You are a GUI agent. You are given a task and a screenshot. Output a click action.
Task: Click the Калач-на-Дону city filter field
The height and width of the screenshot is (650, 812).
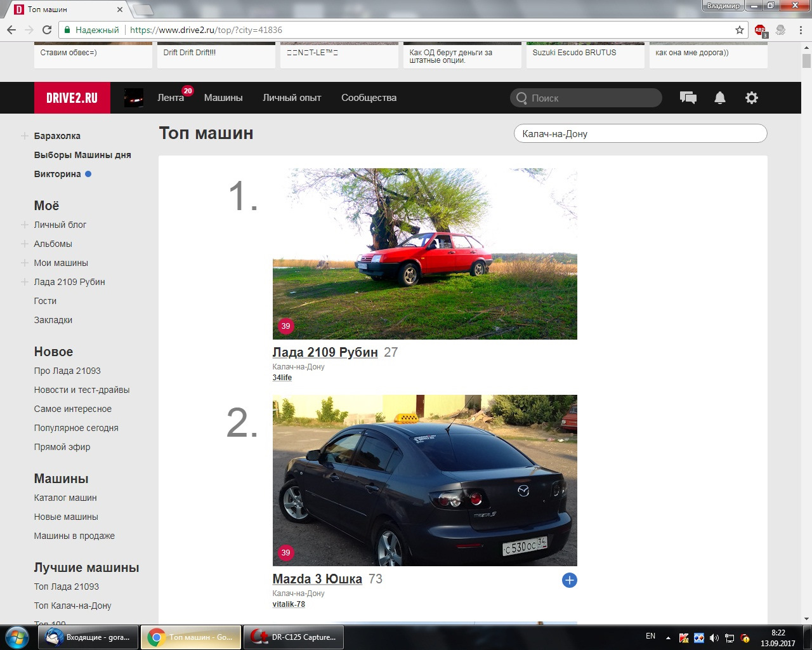[x=640, y=133]
